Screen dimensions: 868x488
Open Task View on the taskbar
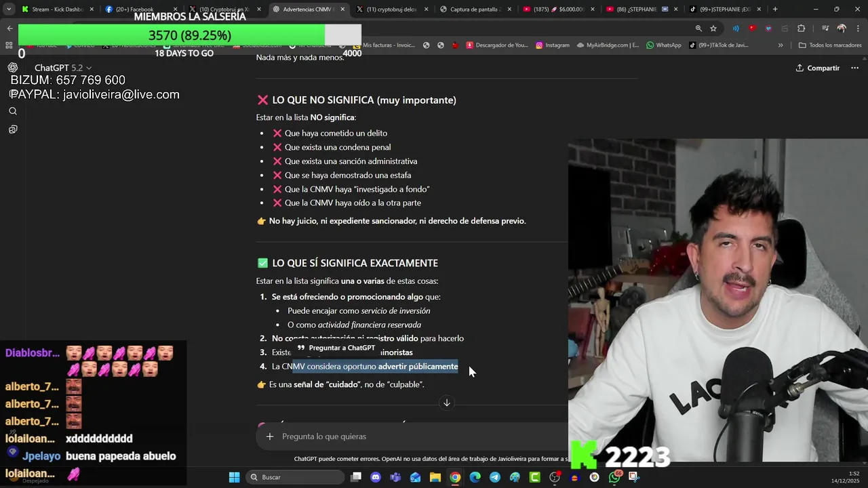click(356, 477)
